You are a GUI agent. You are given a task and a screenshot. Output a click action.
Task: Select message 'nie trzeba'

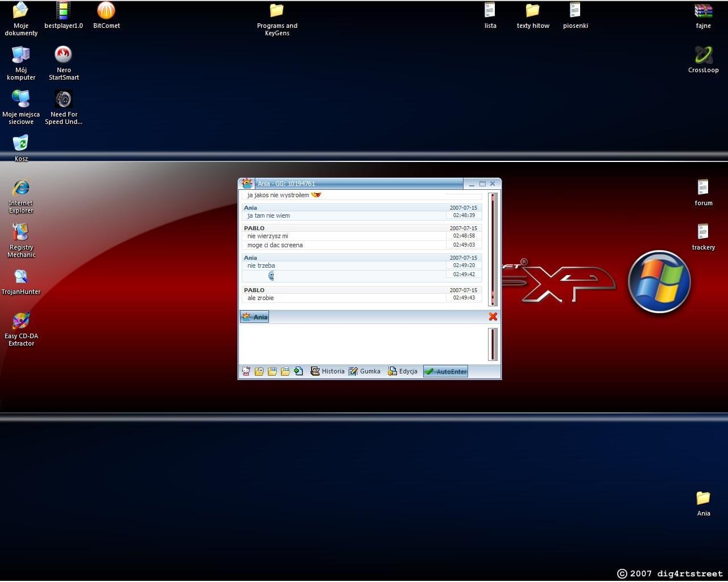[x=261, y=265]
